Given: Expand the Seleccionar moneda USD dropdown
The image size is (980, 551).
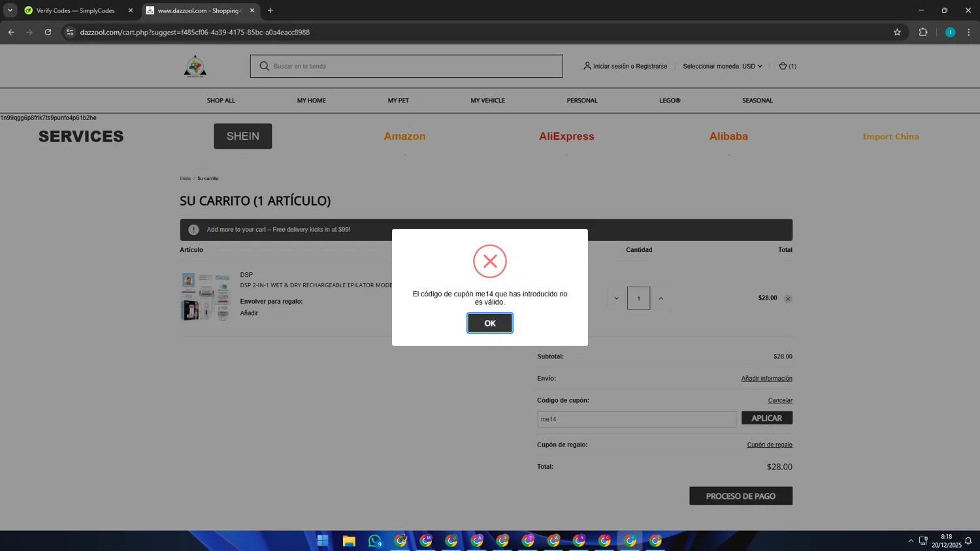Looking at the screenshot, I should click(723, 66).
